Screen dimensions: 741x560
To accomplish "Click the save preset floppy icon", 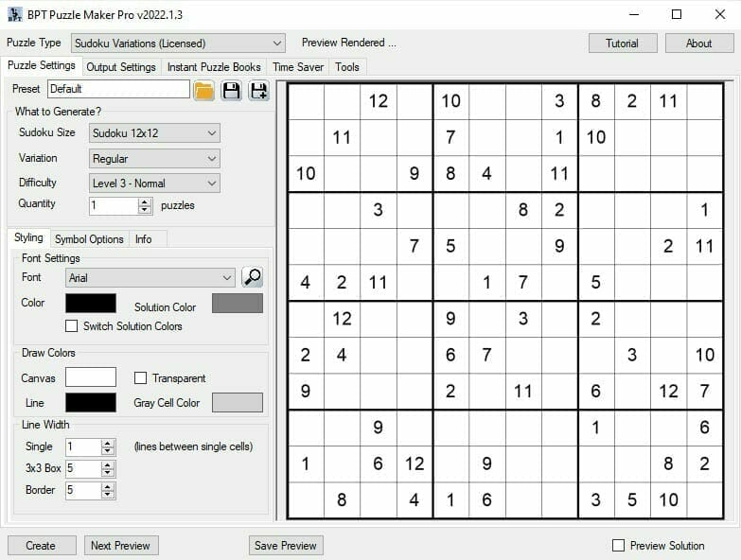I will tap(231, 90).
